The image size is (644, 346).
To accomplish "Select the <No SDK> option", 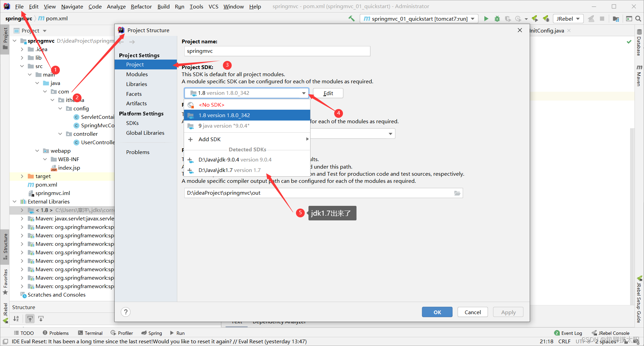I will (x=247, y=105).
